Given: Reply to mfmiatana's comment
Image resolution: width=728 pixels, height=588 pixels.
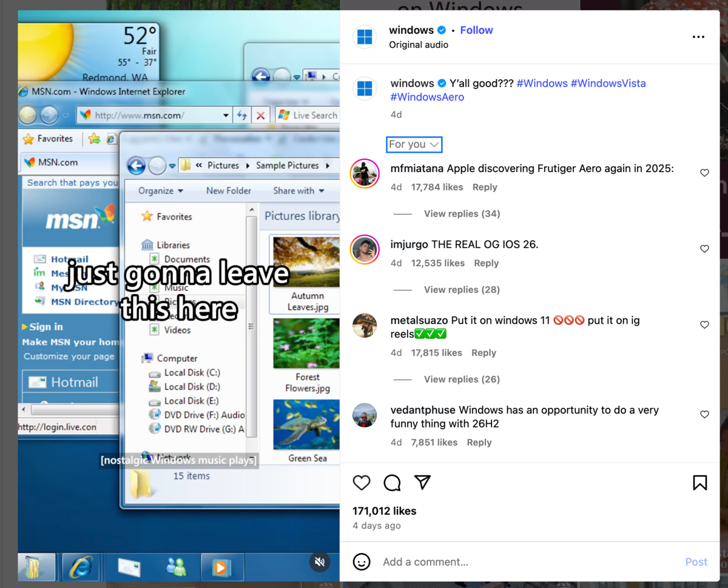Looking at the screenshot, I should (x=485, y=187).
